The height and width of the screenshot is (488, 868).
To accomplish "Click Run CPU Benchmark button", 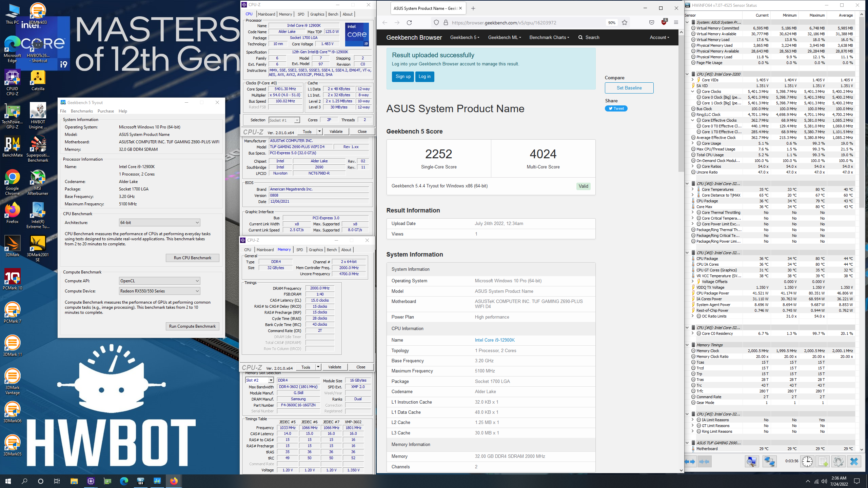I will tap(192, 258).
